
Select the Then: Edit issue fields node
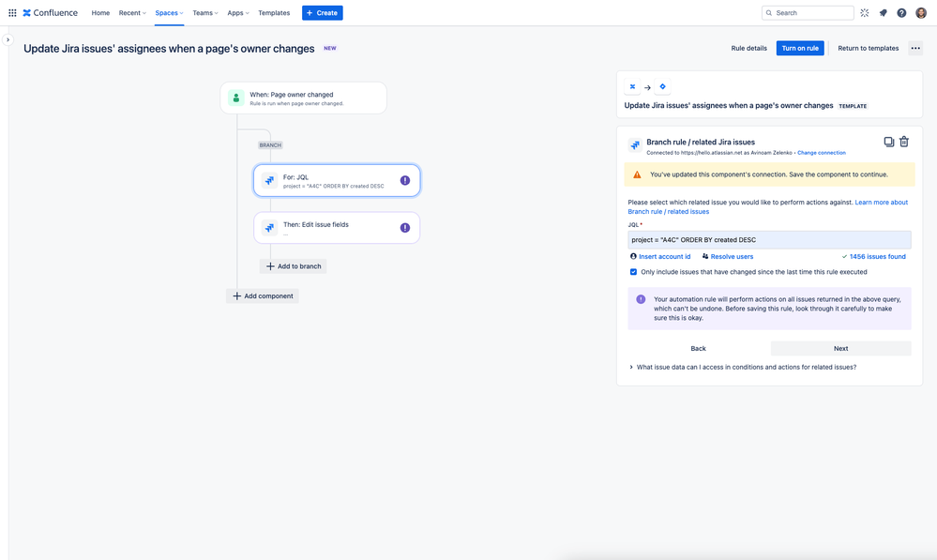point(337,228)
